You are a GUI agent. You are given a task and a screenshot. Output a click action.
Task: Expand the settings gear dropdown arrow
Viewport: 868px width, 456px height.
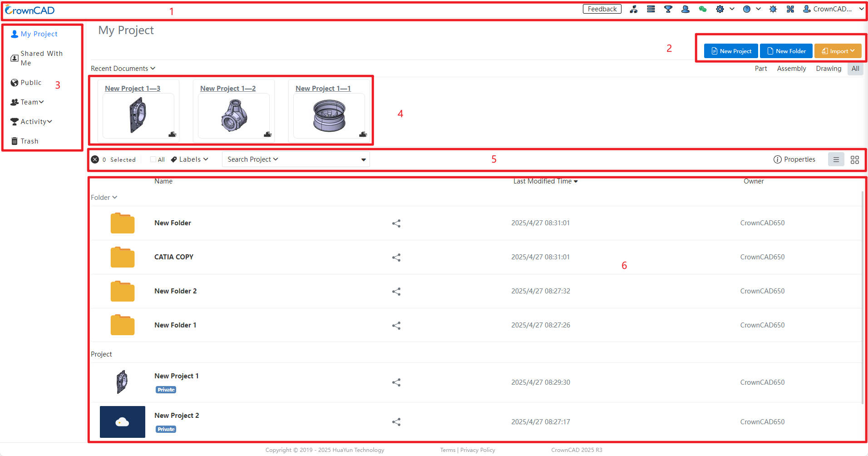732,9
